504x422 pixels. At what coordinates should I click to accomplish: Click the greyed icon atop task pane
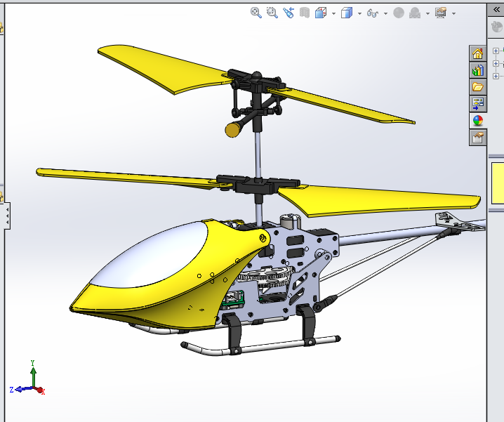tap(497, 27)
